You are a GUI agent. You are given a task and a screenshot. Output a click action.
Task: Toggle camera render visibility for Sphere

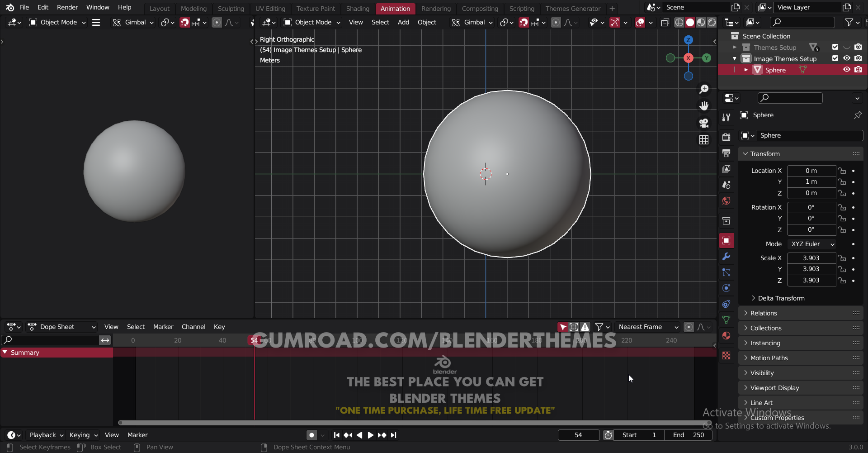(x=859, y=70)
